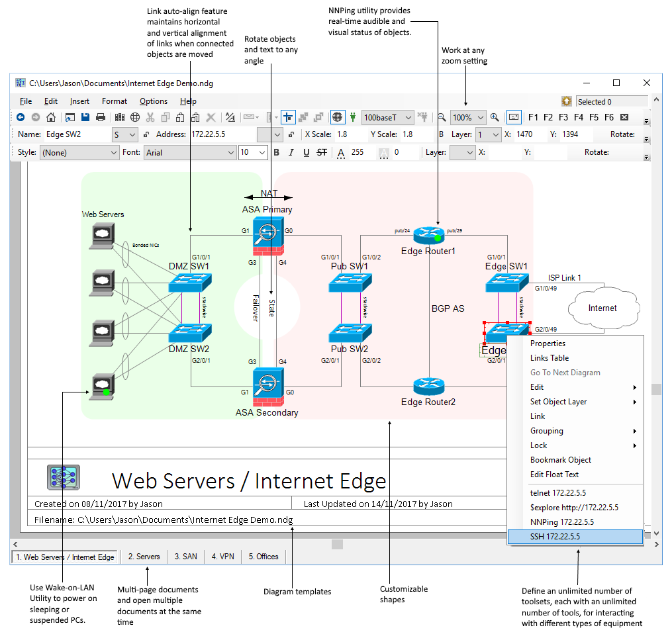
Task: Switch to the 3. SAN tab
Action: pyautogui.click(x=185, y=556)
